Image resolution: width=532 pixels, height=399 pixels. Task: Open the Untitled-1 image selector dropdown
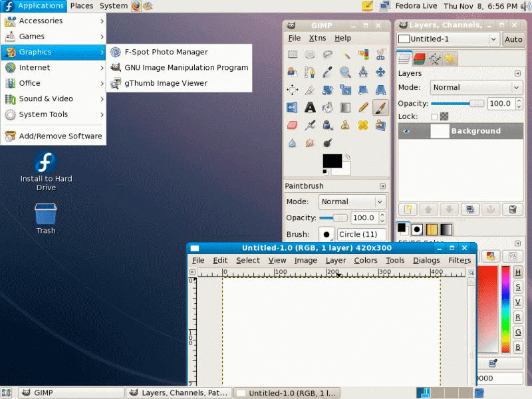448,39
